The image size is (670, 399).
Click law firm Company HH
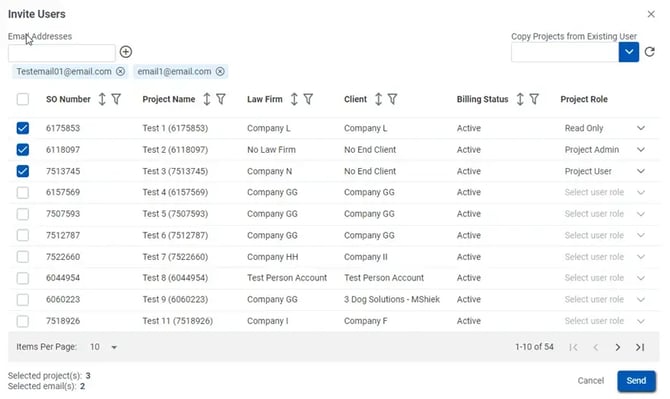272,257
